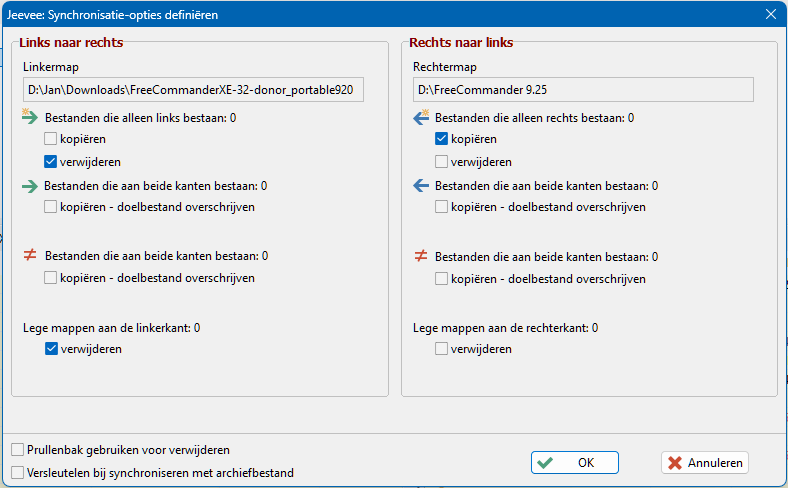Click the Linkermap path field
The image size is (788, 488).
(193, 89)
